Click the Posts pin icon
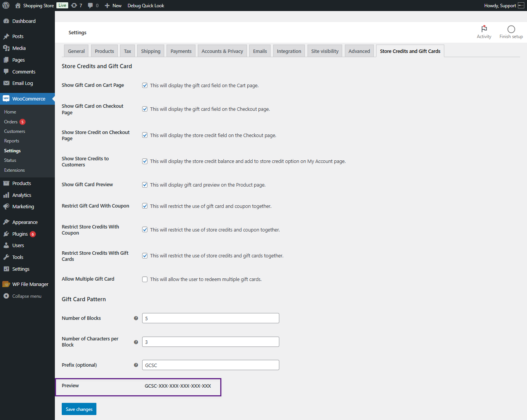This screenshot has height=420, width=527. 6,37
